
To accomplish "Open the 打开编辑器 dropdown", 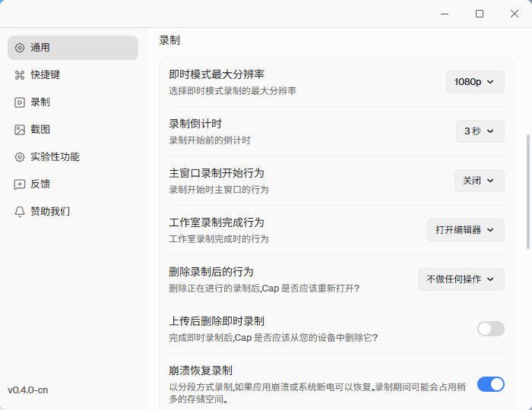I will point(465,230).
